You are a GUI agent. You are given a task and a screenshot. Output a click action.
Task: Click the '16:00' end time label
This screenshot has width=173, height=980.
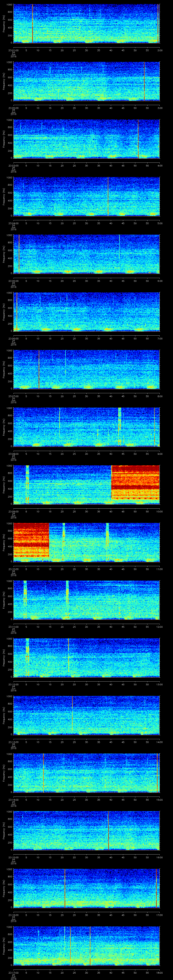[159, 857]
